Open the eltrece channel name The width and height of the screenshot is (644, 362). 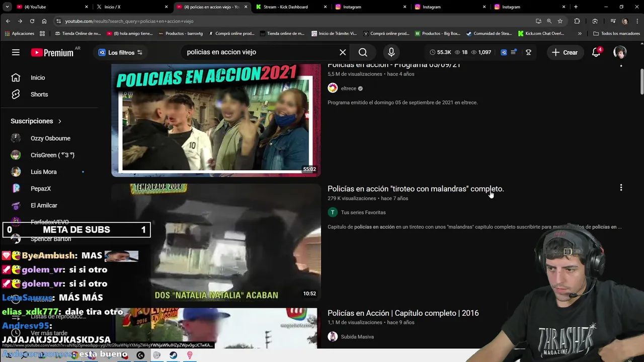349,88
